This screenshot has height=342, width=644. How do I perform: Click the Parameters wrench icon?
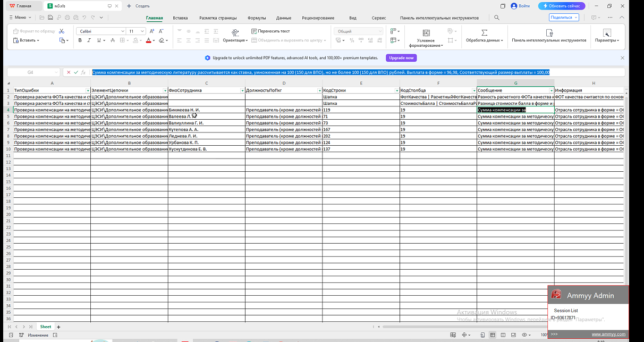point(607,32)
